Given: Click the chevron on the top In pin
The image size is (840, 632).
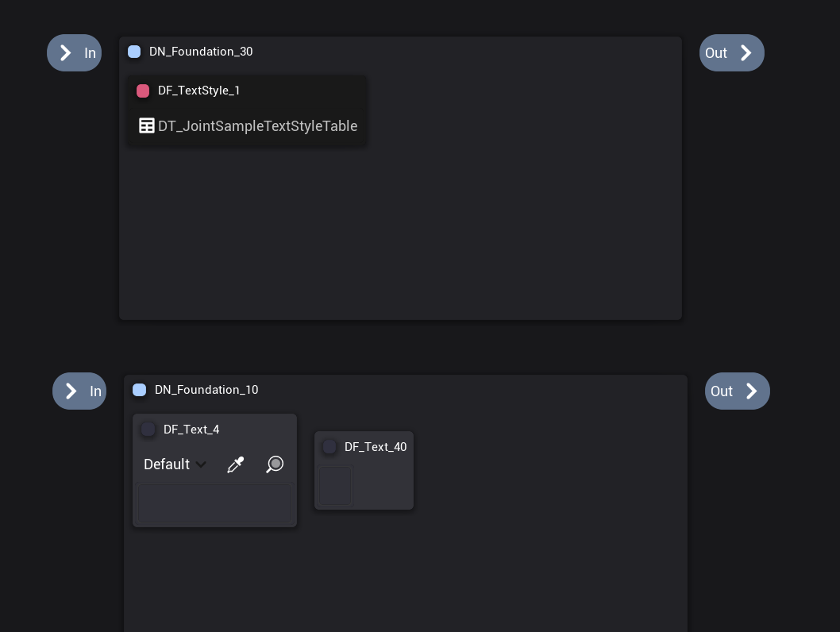Looking at the screenshot, I should 66,52.
